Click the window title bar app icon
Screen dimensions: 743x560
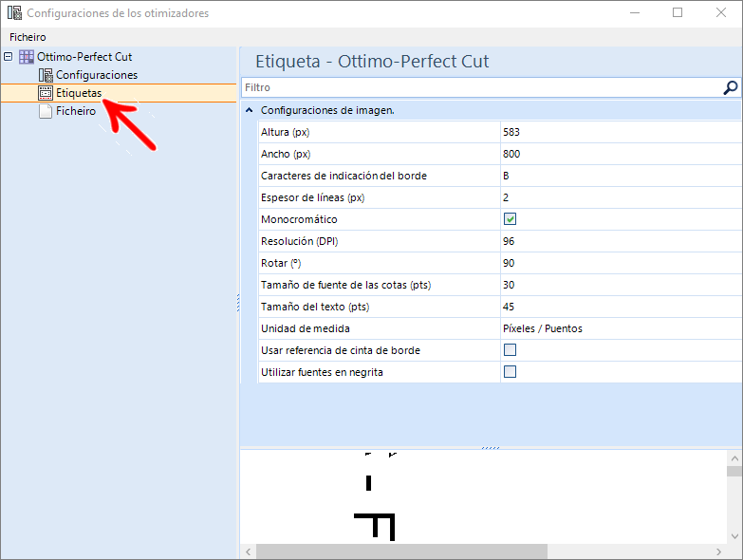[14, 12]
